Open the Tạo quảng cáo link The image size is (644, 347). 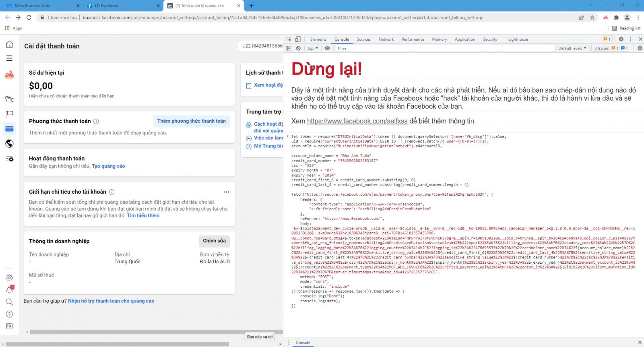108,166
